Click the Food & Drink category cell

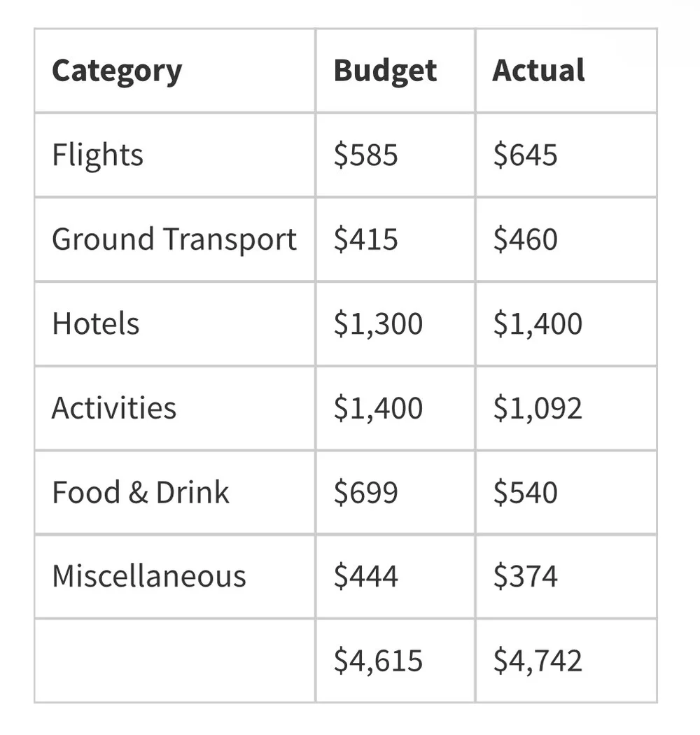(x=175, y=492)
